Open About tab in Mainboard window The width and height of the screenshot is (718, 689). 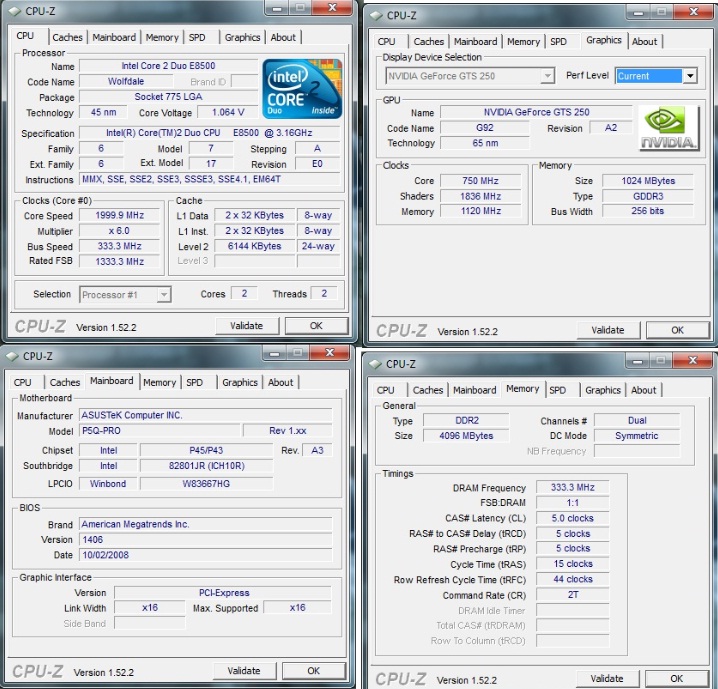tap(280, 382)
